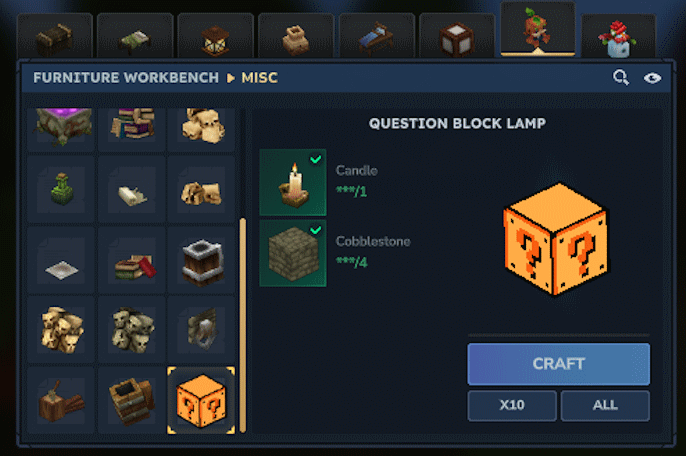Open the chest category tab
The height and width of the screenshot is (456, 686).
55,36
